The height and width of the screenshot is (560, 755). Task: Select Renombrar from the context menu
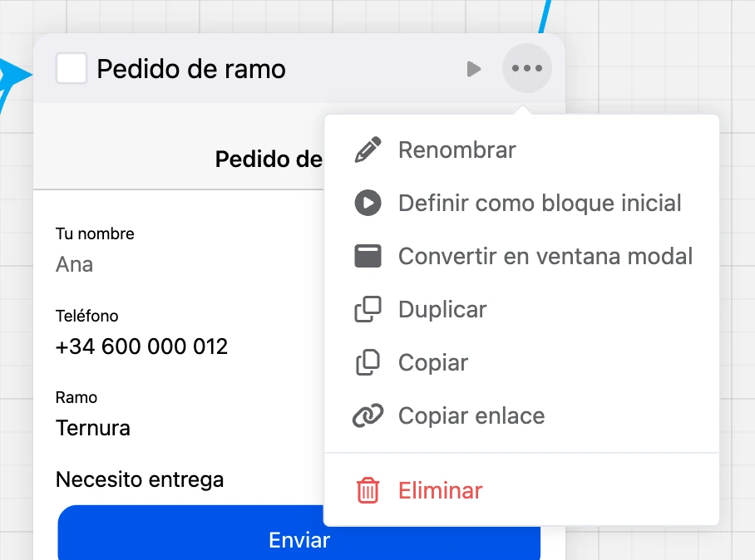(x=521, y=150)
